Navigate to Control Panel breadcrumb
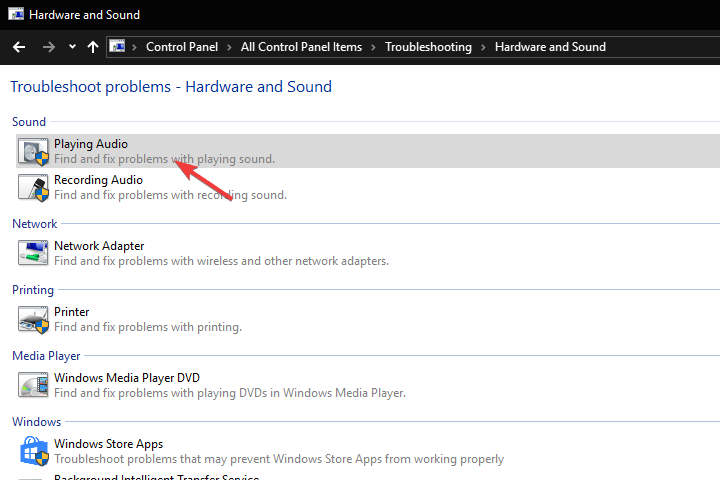 click(182, 47)
